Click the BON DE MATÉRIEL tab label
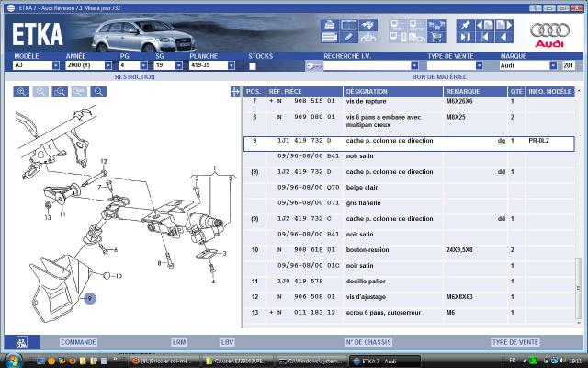This screenshot has width=588, height=368. tap(439, 77)
